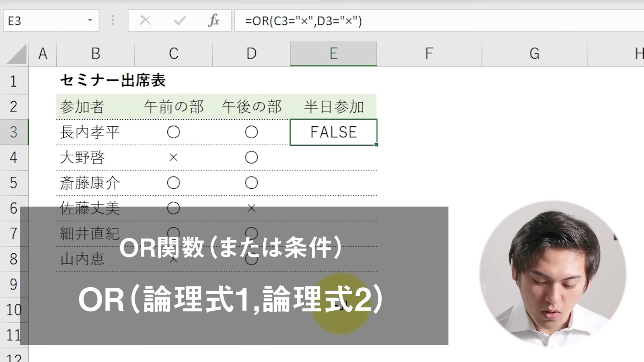Select column C header
This screenshot has width=644, height=362.
pos(173,53)
